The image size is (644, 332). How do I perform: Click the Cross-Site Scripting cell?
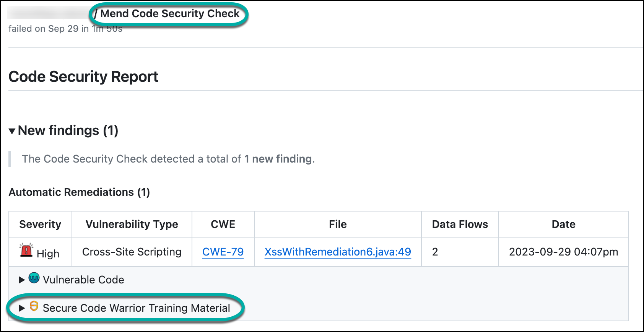(x=132, y=252)
